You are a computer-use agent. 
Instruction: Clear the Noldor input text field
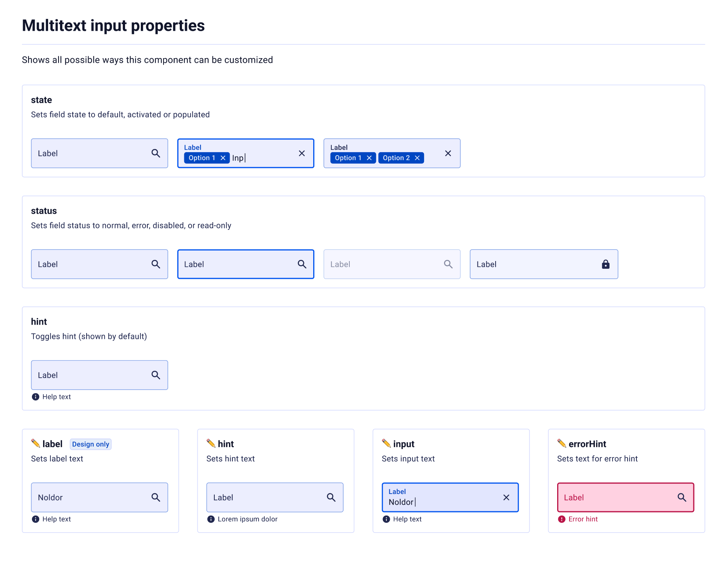[506, 497]
